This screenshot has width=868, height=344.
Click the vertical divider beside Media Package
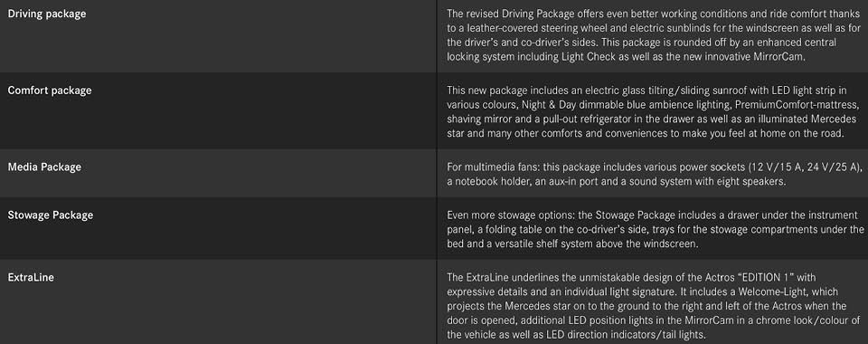[436, 173]
